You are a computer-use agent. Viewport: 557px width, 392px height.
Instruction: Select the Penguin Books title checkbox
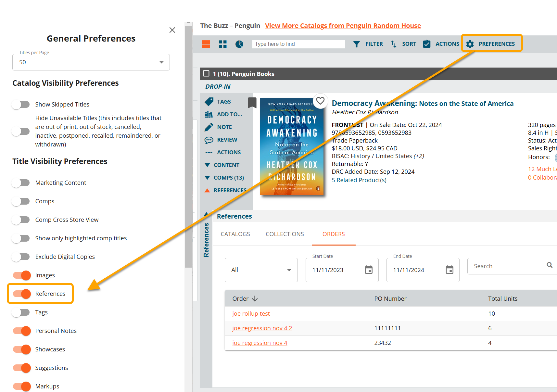(x=206, y=74)
